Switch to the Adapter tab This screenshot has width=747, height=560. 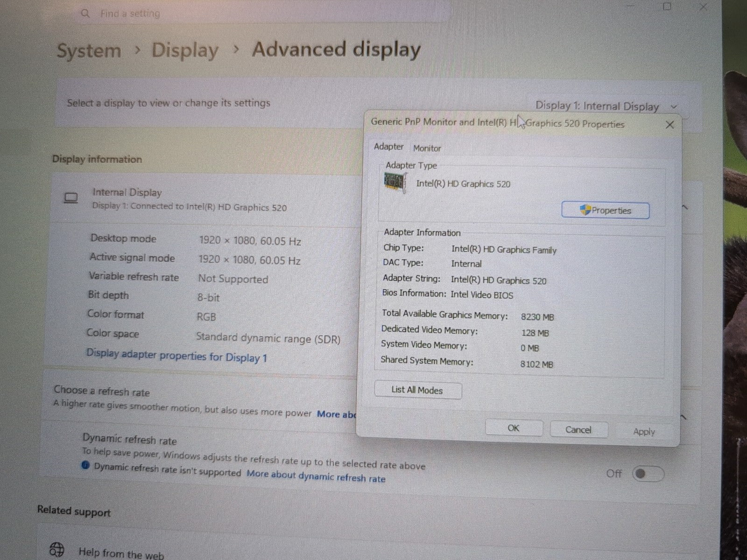(x=388, y=147)
